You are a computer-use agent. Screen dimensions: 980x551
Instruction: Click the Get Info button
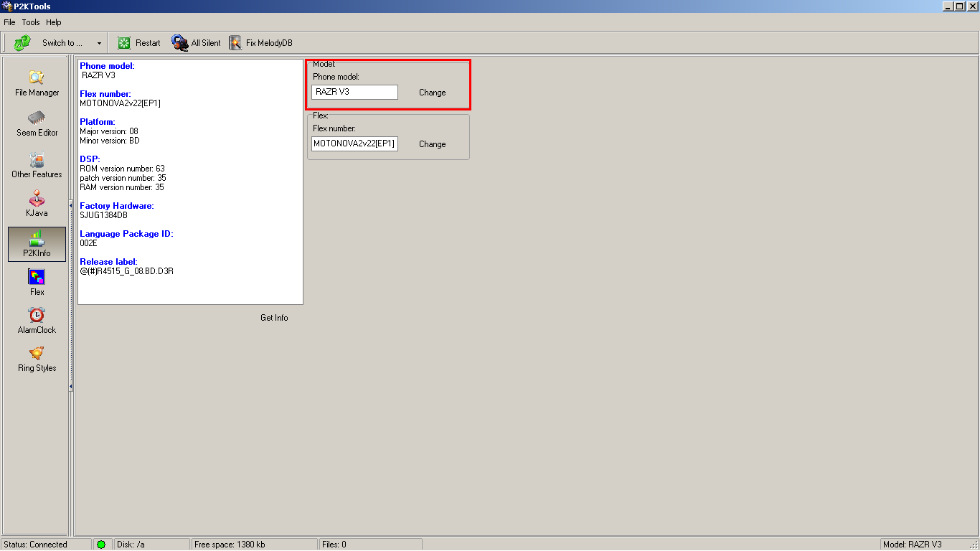click(x=274, y=318)
